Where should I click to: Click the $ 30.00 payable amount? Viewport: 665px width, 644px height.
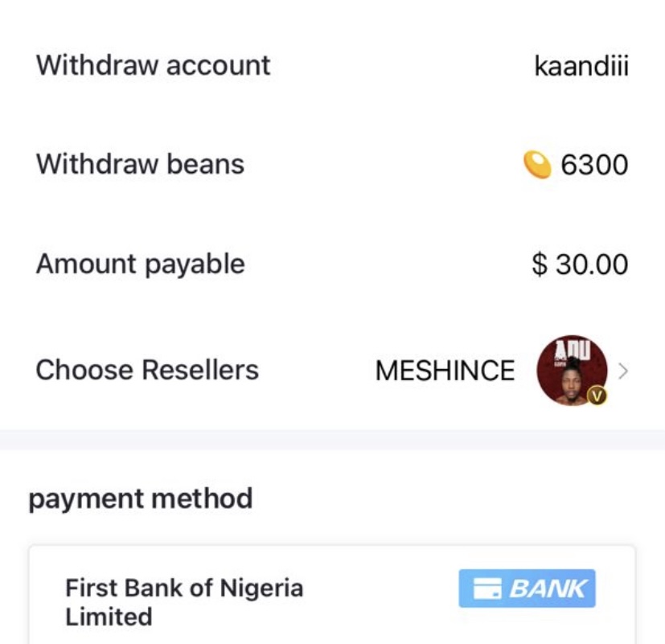[x=580, y=265]
